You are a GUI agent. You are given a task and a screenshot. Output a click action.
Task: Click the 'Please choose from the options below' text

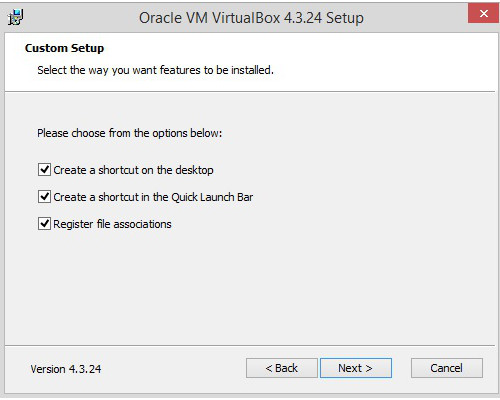[x=129, y=133]
